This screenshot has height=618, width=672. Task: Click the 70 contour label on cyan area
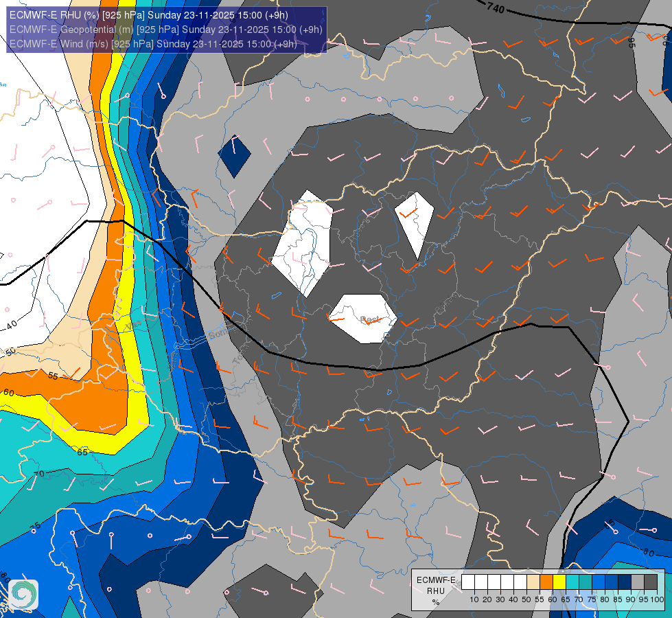tap(39, 474)
